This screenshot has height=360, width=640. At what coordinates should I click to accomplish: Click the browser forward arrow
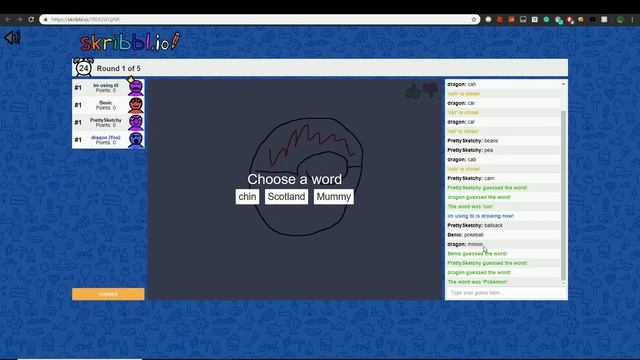click(19, 19)
